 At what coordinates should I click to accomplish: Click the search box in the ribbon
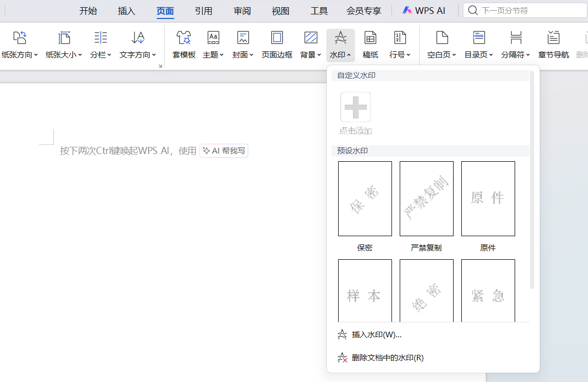(x=523, y=11)
